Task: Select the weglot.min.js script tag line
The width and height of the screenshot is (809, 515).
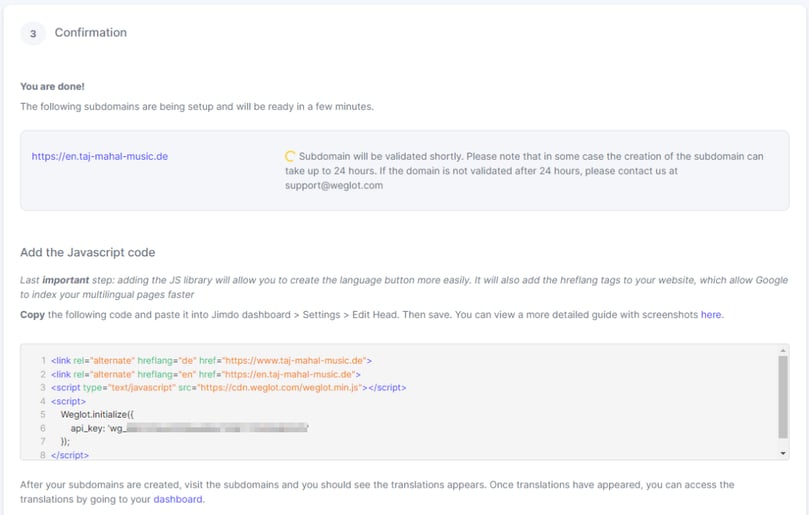Action: [228, 387]
